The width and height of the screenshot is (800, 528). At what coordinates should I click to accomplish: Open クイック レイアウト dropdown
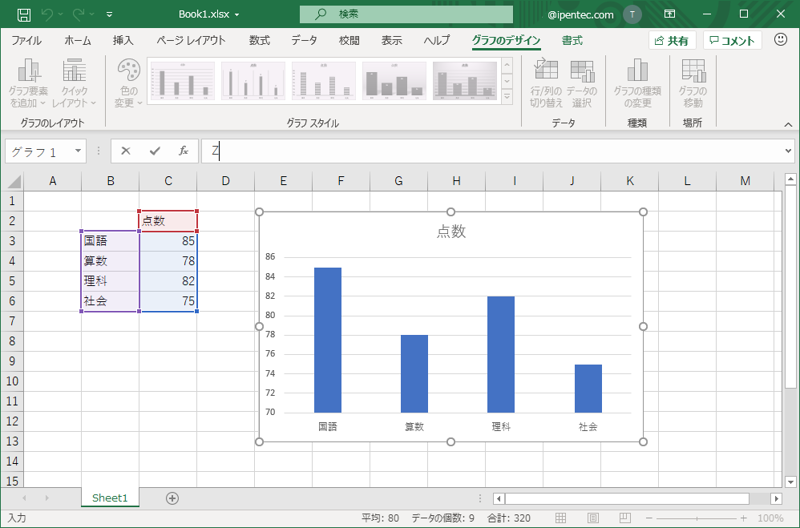click(74, 83)
